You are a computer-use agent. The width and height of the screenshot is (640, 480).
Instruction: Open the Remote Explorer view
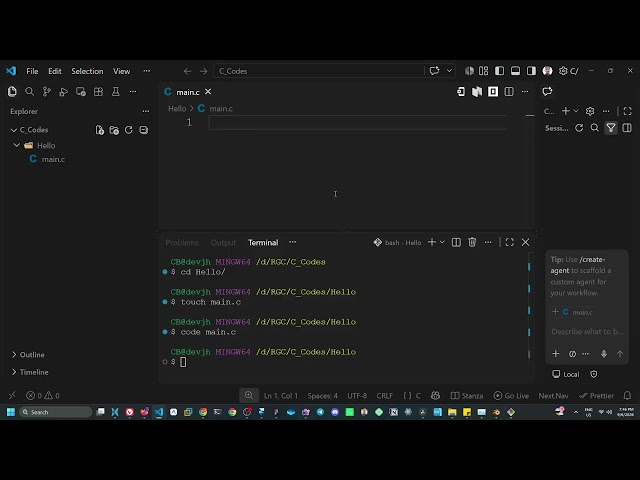(x=81, y=92)
